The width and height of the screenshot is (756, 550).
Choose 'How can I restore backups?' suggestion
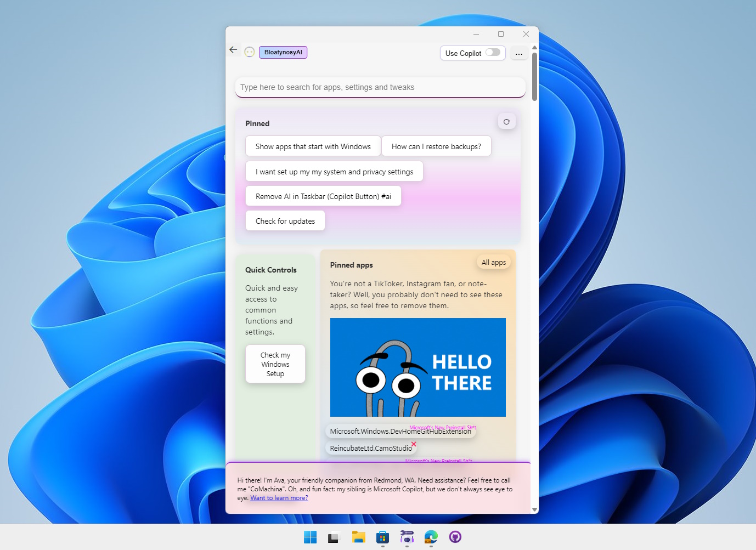[436, 146]
